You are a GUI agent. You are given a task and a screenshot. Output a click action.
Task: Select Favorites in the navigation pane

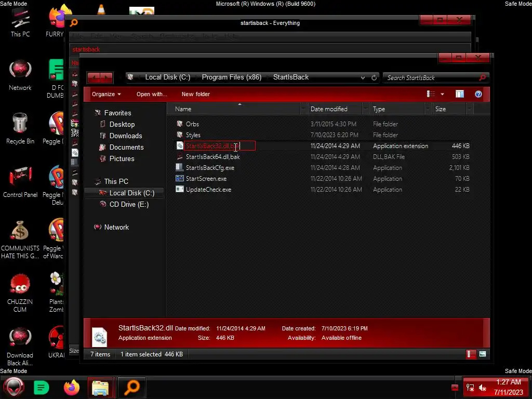(117, 113)
